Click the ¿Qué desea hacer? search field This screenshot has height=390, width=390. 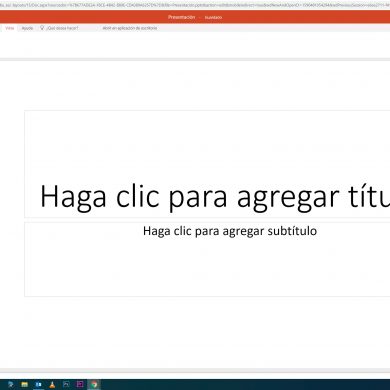coord(62,28)
